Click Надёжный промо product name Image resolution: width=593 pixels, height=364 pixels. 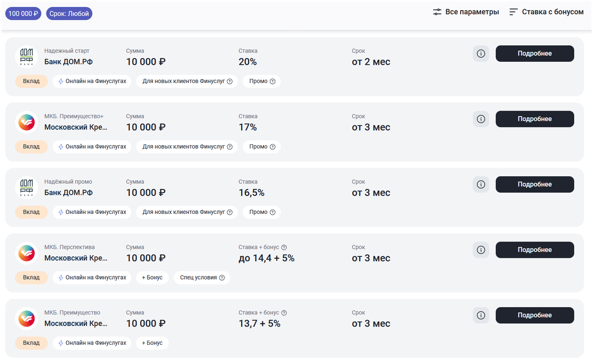click(68, 182)
